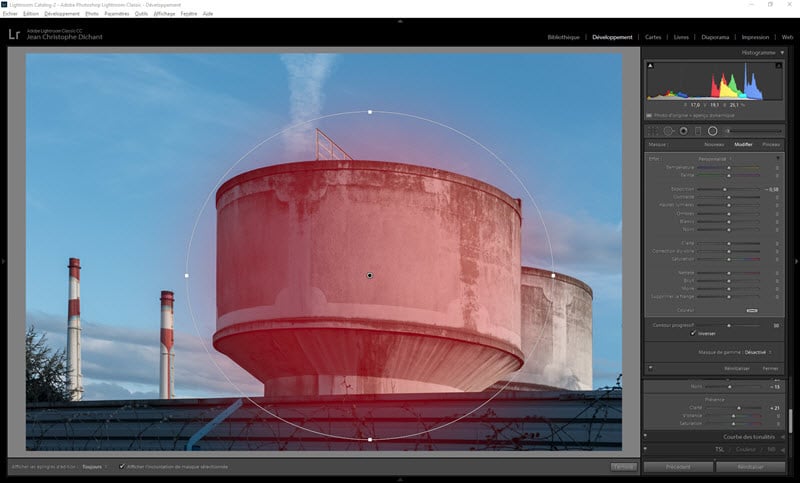Switch to the Livres module
The image size is (800, 483).
click(x=681, y=37)
